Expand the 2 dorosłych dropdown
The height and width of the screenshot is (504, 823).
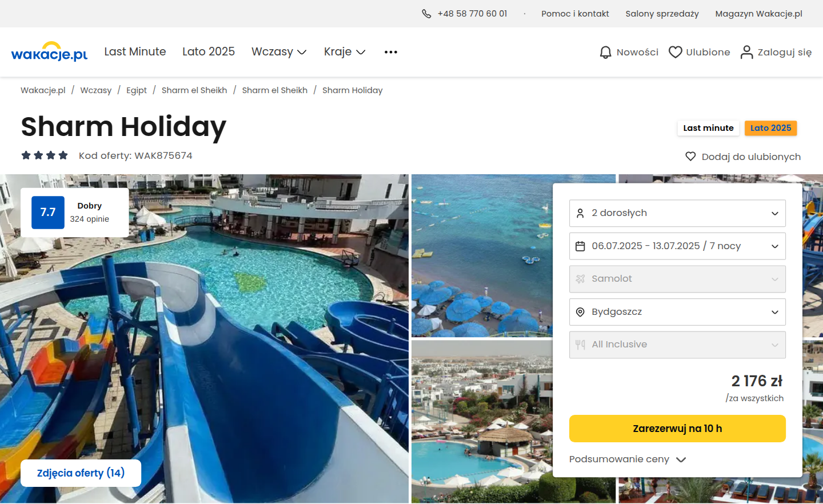click(x=677, y=213)
